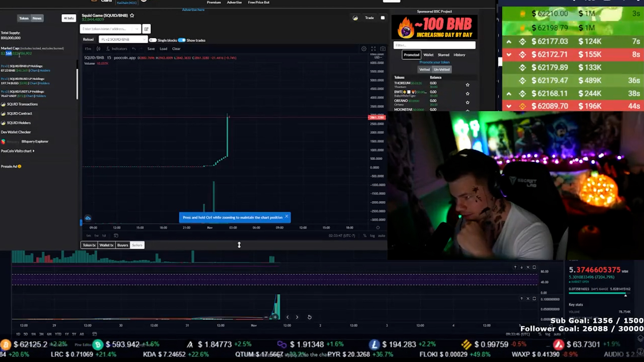Select the Un-Vetted filter
Viewport: 644px width, 362px height.
442,69
